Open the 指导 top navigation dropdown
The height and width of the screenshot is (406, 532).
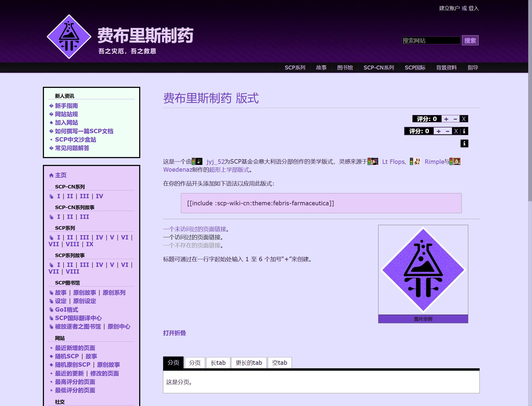coord(473,68)
